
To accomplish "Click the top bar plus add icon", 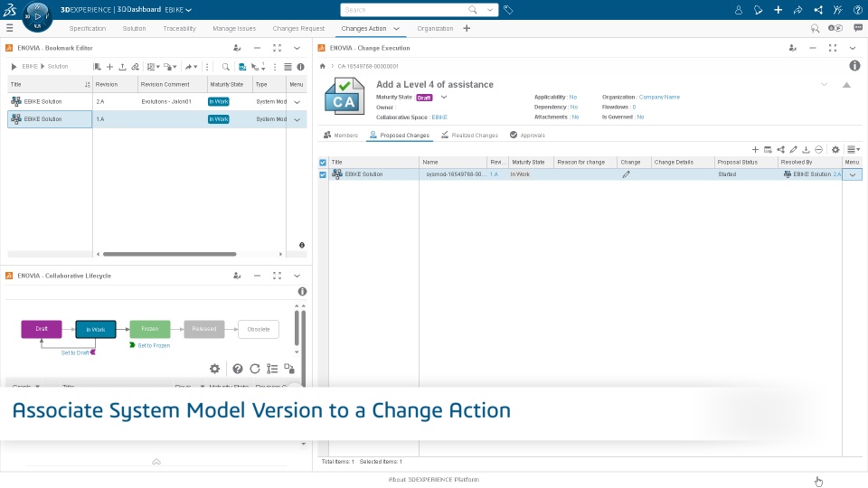I will (x=778, y=10).
